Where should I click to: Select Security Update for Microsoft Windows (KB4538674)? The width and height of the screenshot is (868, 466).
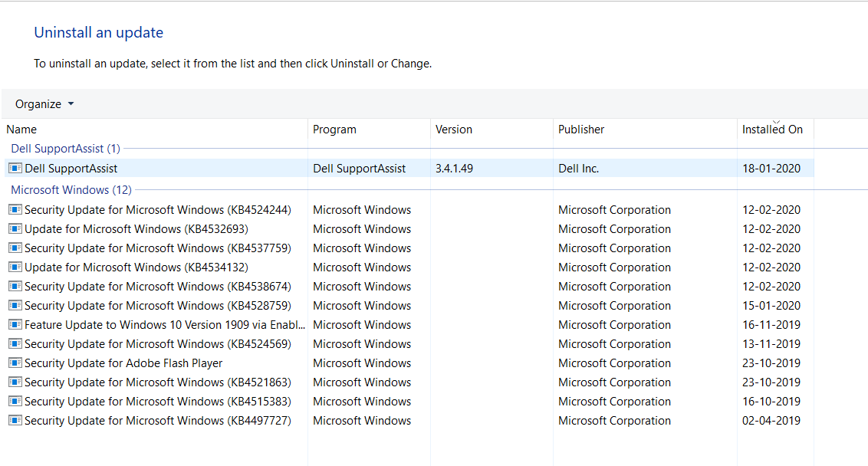158,287
